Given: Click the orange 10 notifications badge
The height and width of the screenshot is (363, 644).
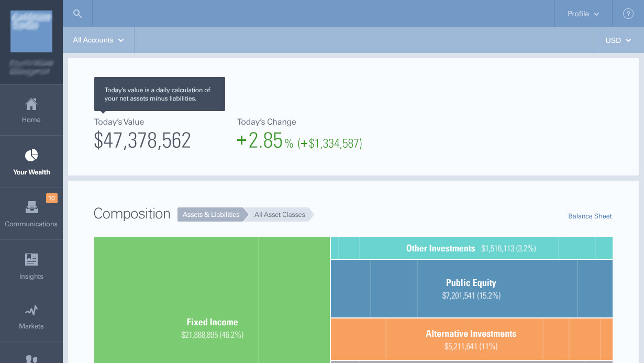Looking at the screenshot, I should tap(52, 198).
